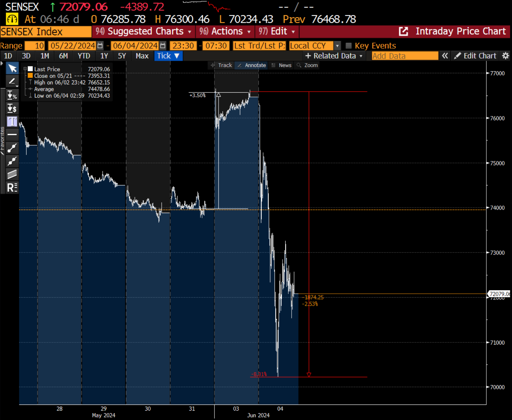Viewport: 512px width, 420px height.
Task: Click the yellow clock delay icon
Action: pos(12,19)
